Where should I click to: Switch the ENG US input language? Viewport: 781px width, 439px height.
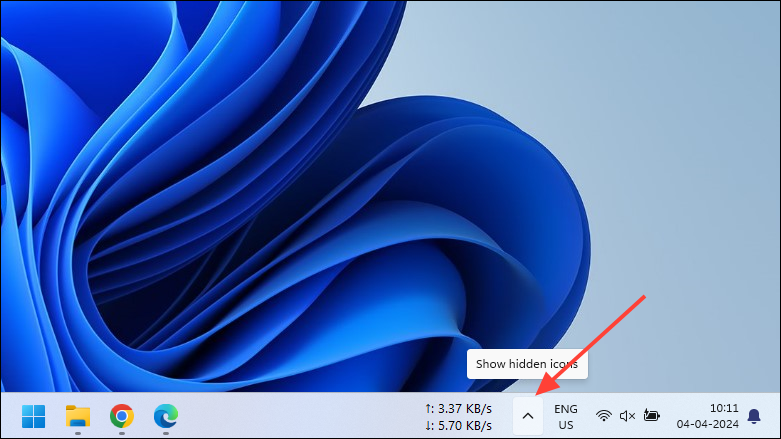coord(566,417)
